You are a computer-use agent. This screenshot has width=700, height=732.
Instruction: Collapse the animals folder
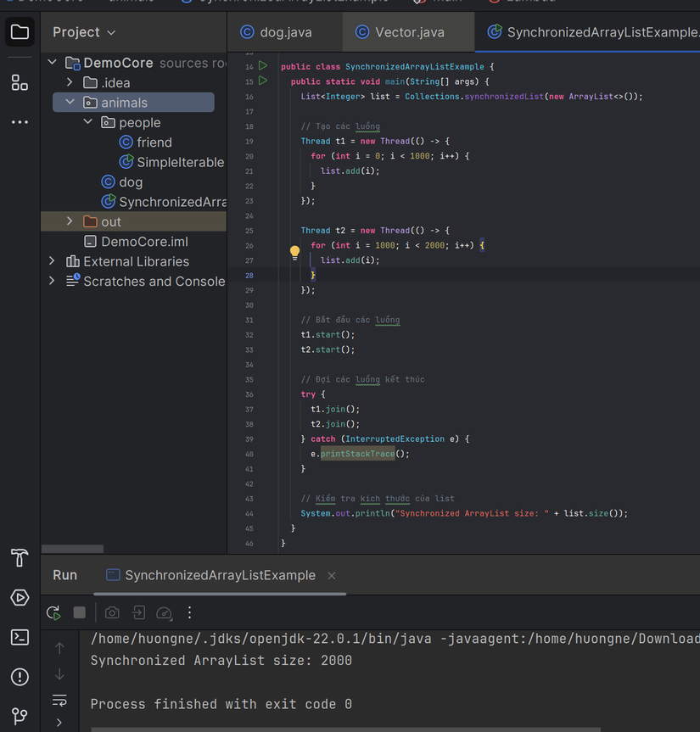click(70, 102)
